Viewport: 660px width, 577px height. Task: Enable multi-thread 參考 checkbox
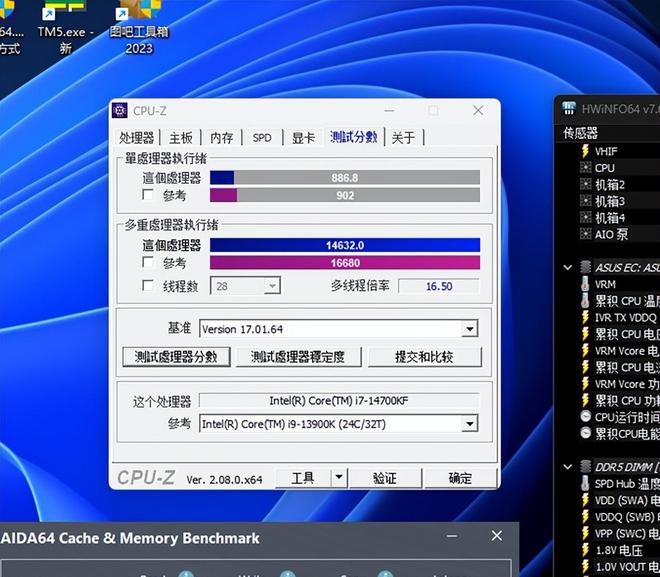click(148, 263)
